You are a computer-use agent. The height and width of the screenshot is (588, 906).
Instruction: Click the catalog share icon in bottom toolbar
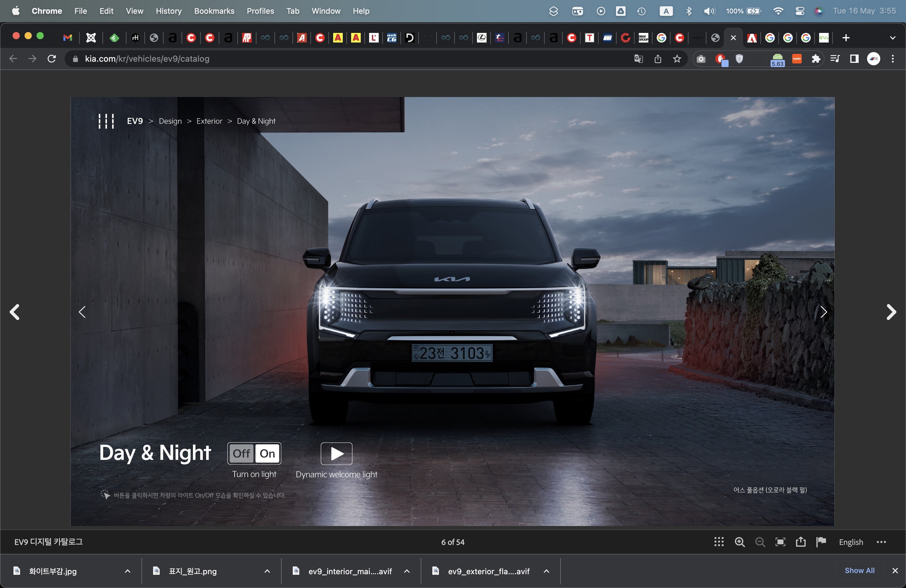coord(801,542)
